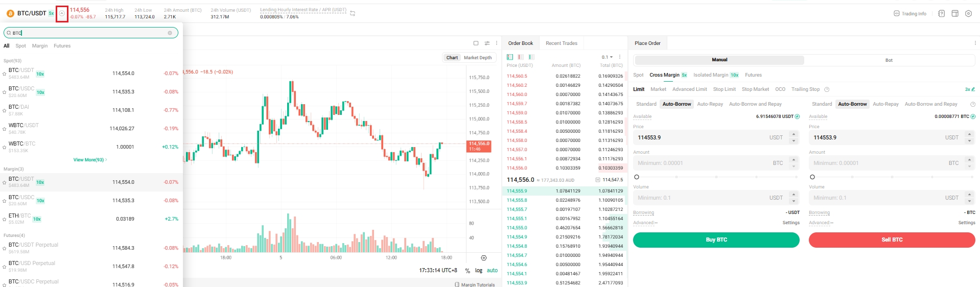Screen dimensions: 980x287
Task: Click the swap icon beside lending interest rate
Action: [353, 14]
